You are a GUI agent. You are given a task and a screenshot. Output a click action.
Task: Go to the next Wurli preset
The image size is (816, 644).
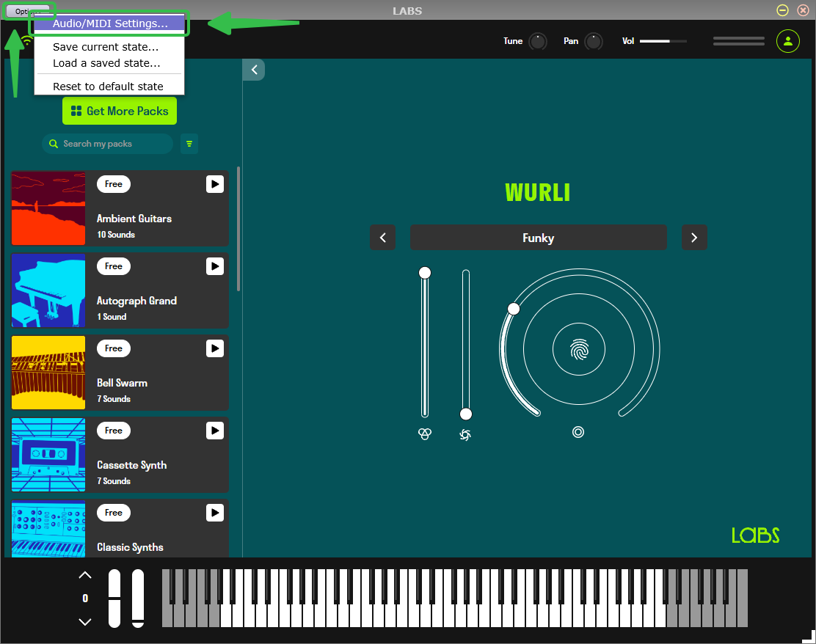coord(694,238)
